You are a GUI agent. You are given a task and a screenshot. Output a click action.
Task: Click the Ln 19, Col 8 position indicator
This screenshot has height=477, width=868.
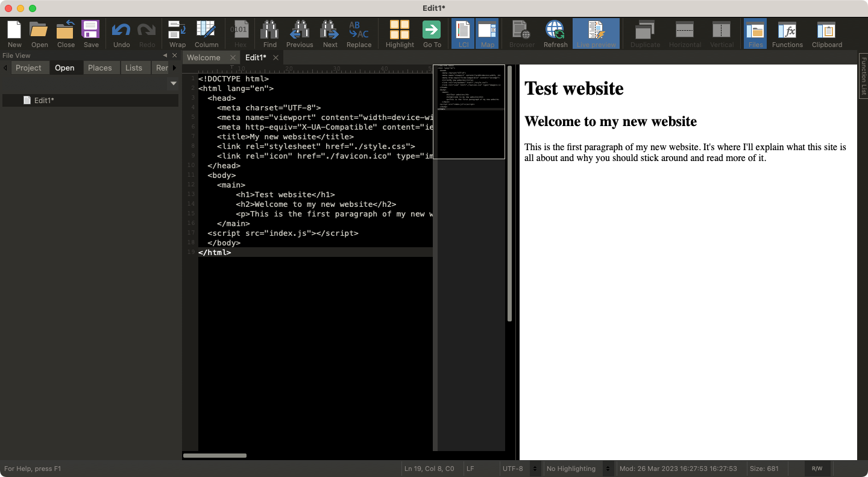click(429, 469)
